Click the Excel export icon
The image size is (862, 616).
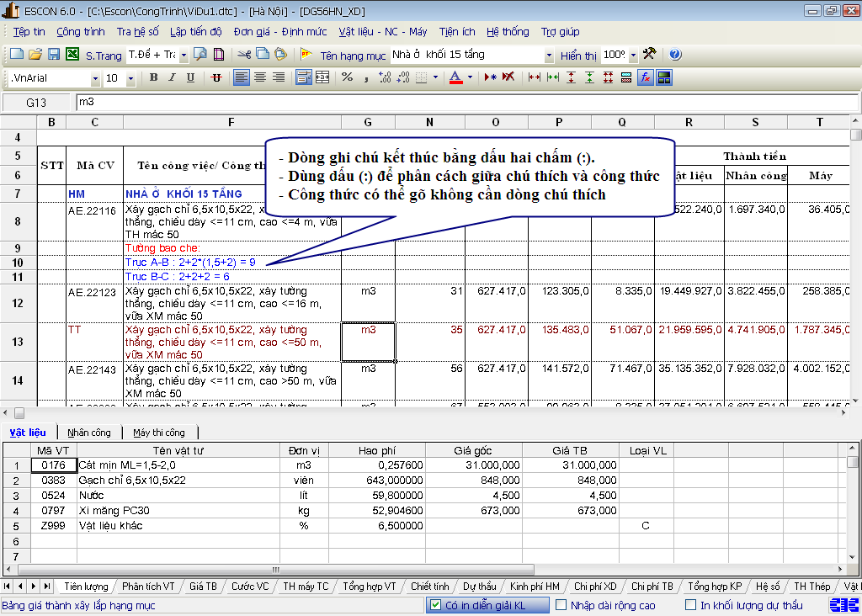pos(72,55)
